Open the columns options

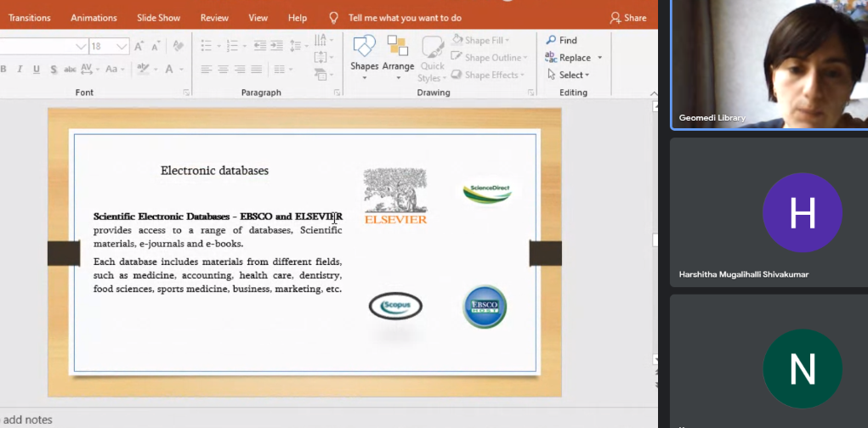(x=283, y=69)
